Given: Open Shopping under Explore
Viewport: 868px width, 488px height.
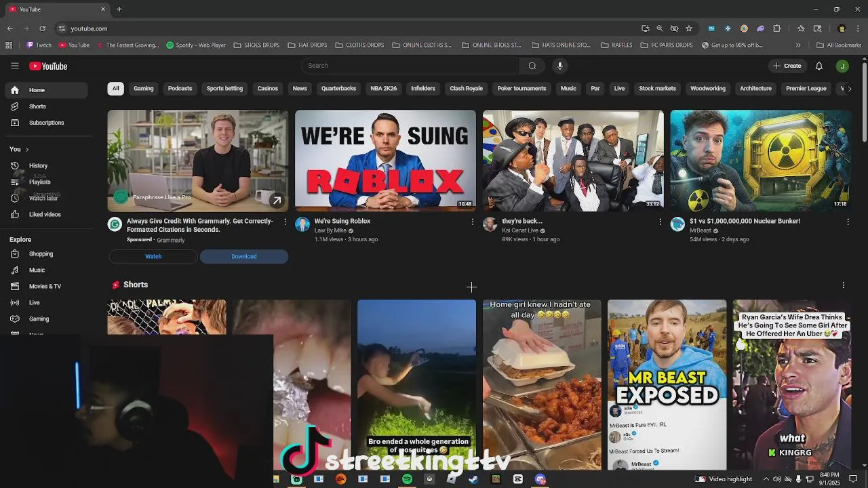Looking at the screenshot, I should [x=47, y=253].
